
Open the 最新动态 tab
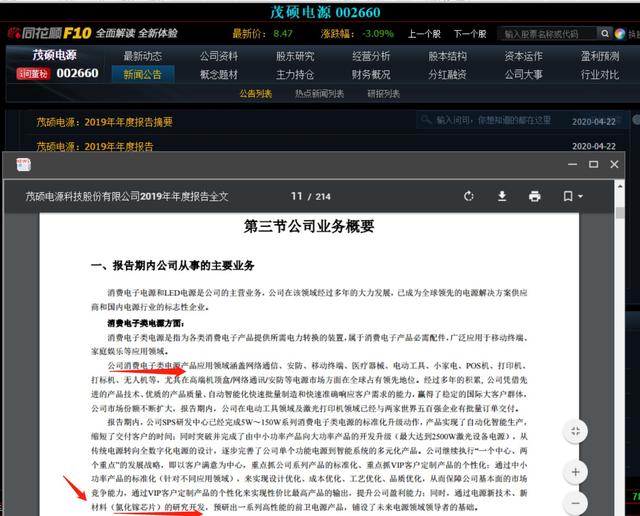point(142,56)
